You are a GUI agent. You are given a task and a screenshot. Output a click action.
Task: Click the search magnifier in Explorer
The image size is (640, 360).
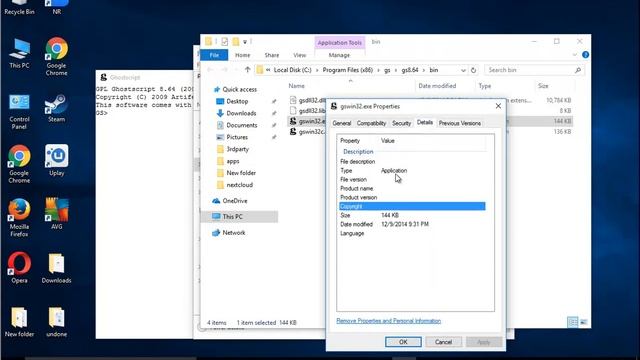pos(578,70)
